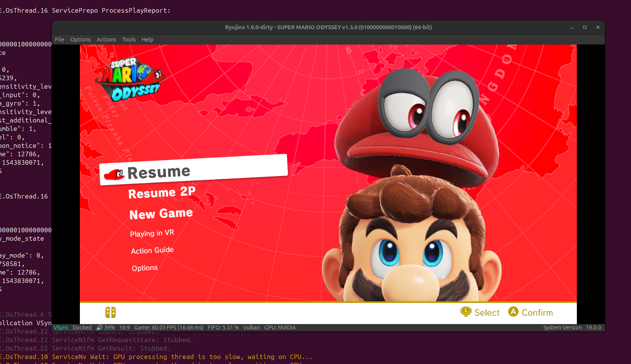This screenshot has width=631, height=364.
Task: Open the Options menu in menu bar
Action: [x=80, y=40]
